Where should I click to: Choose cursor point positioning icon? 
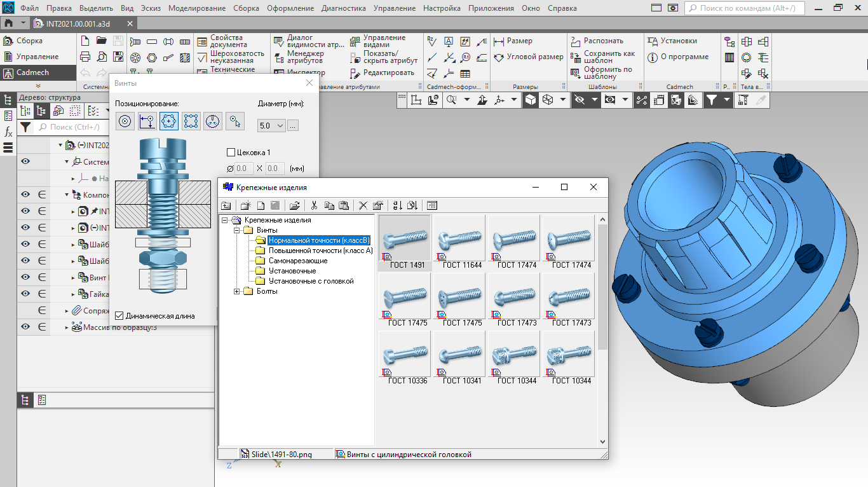coord(235,121)
